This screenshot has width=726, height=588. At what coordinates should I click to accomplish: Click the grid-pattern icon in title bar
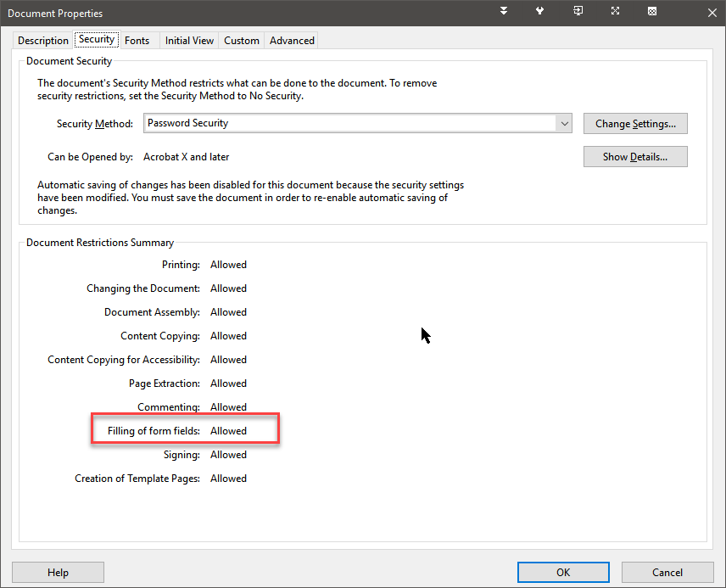coord(652,11)
